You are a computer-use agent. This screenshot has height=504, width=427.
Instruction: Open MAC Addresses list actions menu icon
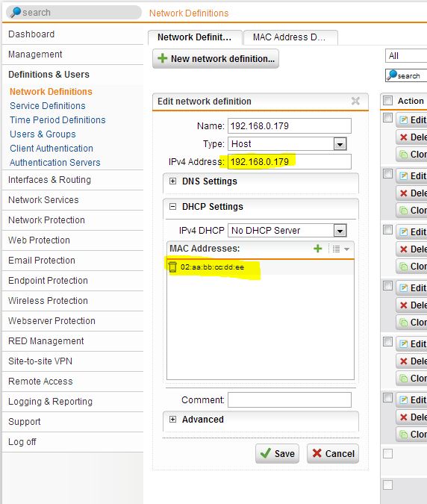340,249
